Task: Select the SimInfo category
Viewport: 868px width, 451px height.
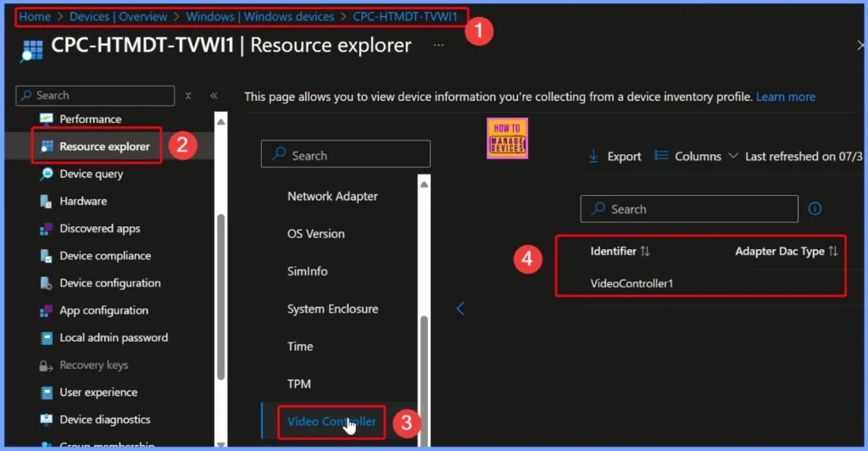Action: coord(307,271)
